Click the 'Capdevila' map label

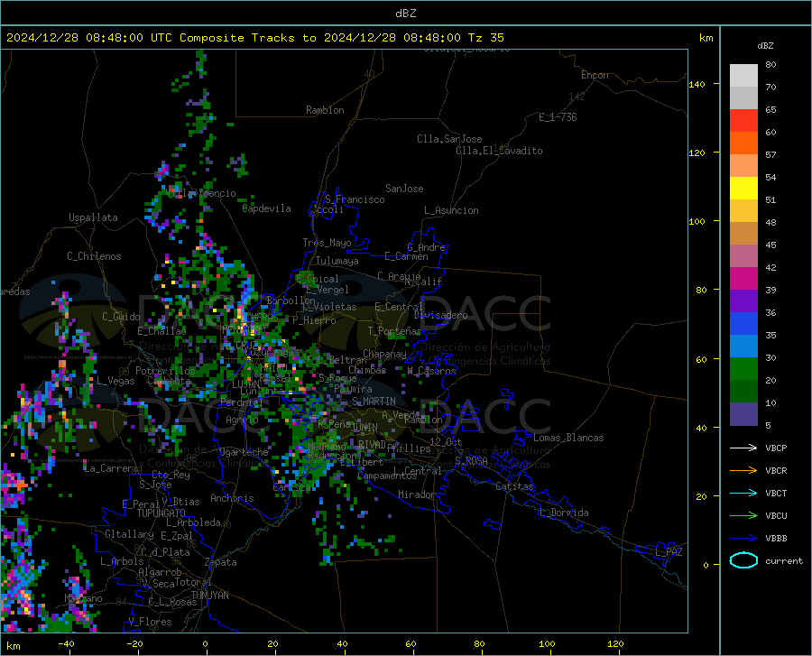pos(266,208)
